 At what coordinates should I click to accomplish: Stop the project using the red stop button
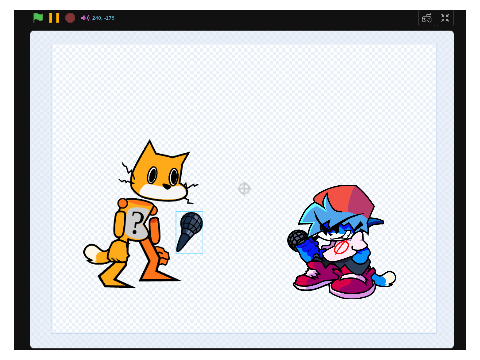click(x=70, y=18)
